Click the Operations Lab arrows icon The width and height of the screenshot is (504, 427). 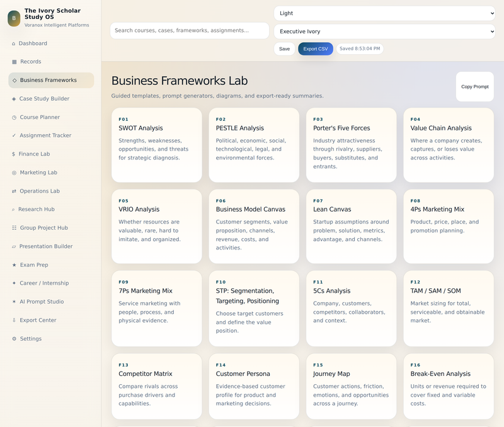14,191
